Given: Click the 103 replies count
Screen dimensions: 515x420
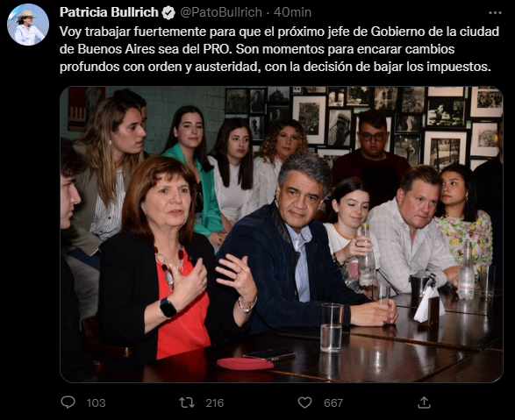Looking at the screenshot, I should (x=96, y=403).
